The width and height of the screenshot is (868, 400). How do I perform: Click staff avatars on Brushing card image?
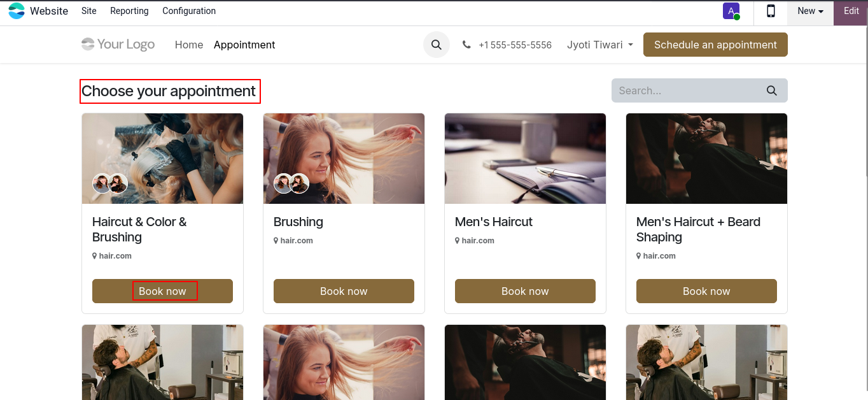291,183
